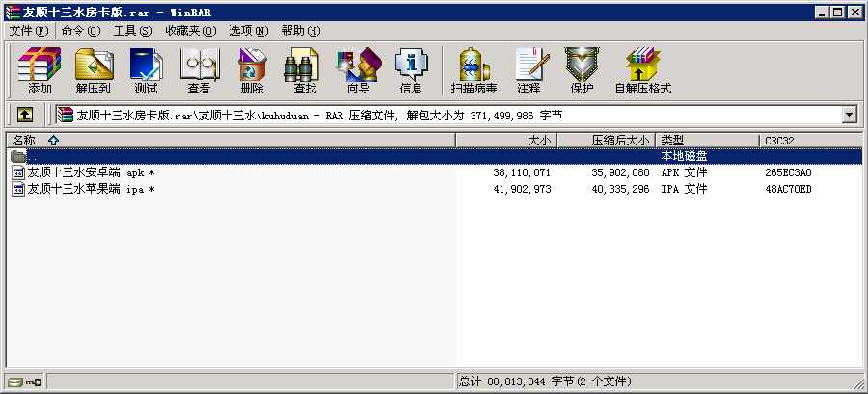The image size is (868, 394).
Task: Open the Help (帮助) menu
Action: [301, 31]
